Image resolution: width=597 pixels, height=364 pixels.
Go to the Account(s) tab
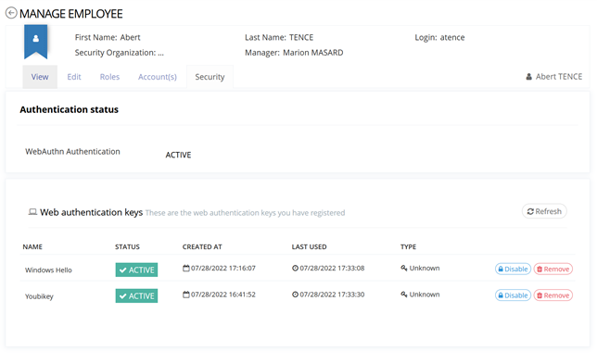[158, 77]
